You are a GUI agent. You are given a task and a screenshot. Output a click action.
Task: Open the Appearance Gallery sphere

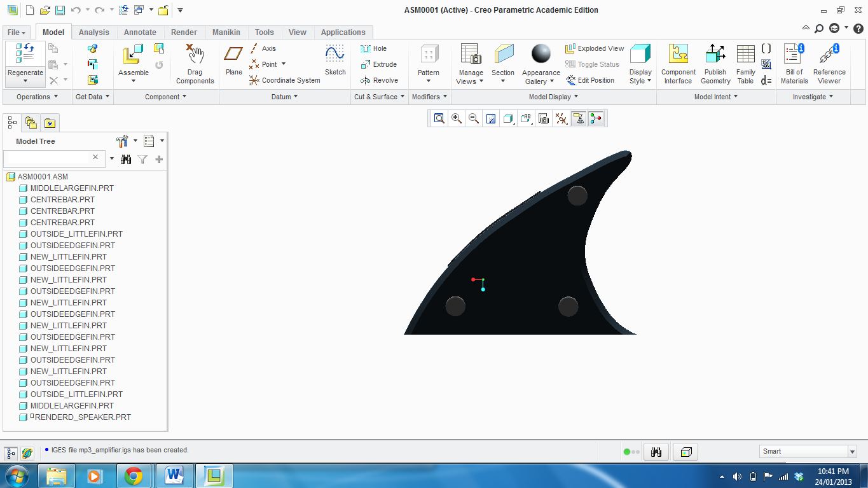pos(541,54)
